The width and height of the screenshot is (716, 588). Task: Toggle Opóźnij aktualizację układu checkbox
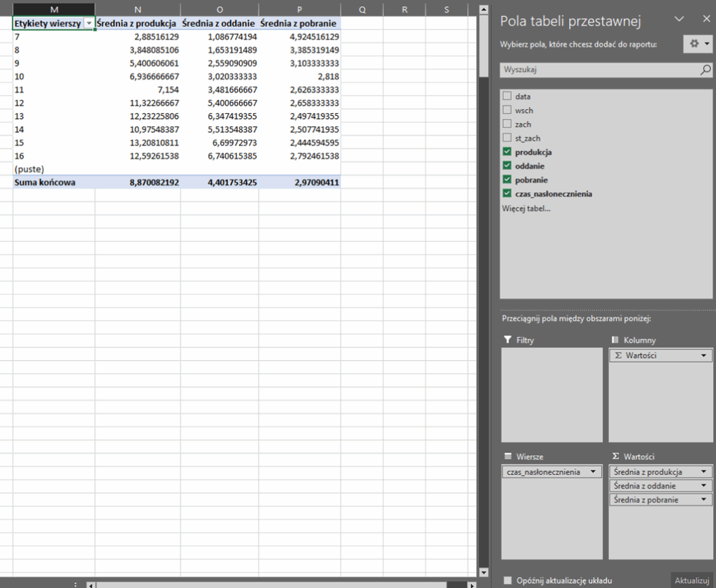(508, 580)
